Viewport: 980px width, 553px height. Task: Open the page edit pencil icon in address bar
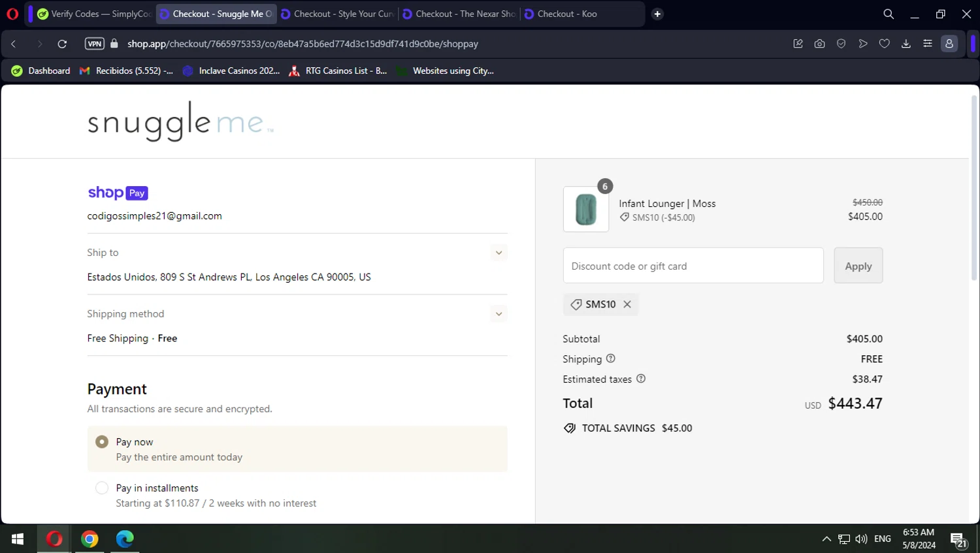(798, 44)
